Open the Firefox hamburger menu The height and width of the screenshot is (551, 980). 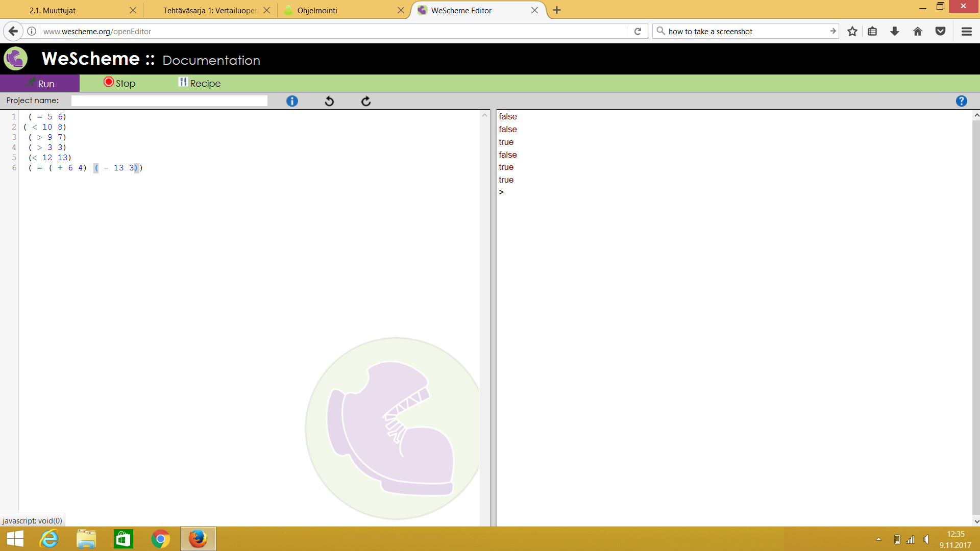point(966,32)
